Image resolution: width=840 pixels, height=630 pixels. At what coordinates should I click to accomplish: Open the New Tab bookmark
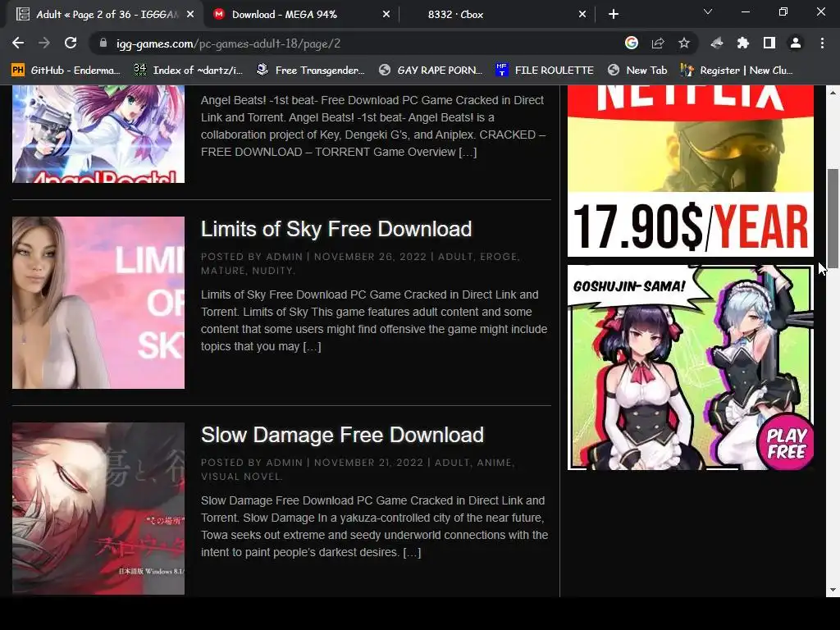[x=637, y=71]
